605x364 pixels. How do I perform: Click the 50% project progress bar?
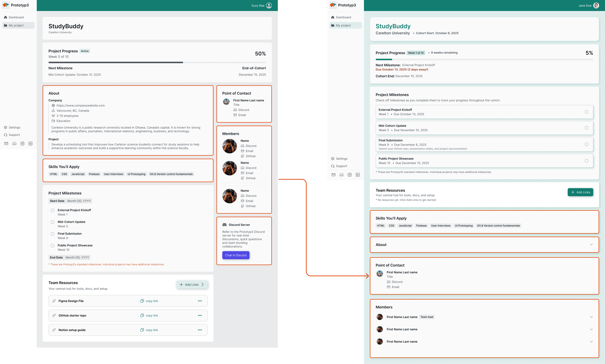(157, 63)
